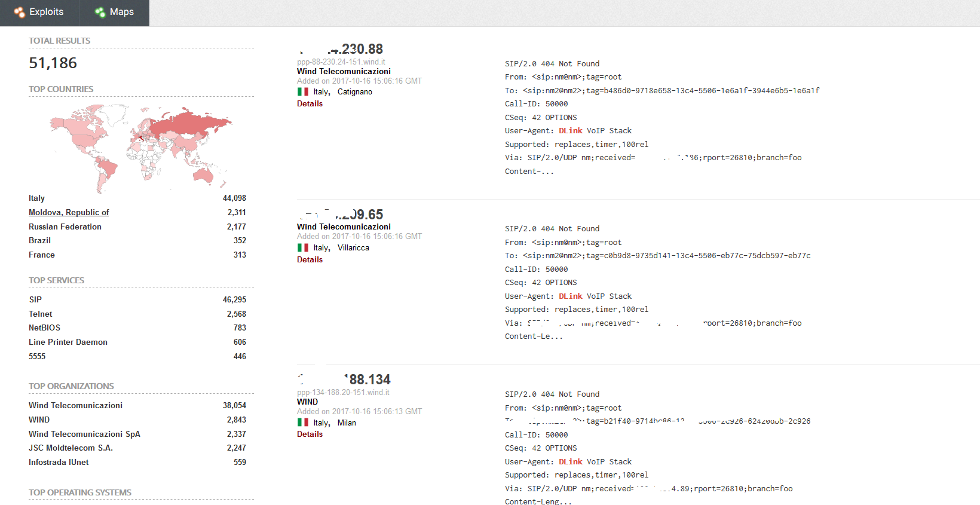Click Italian flag beside Milan result
The height and width of the screenshot is (505, 980).
click(303, 423)
